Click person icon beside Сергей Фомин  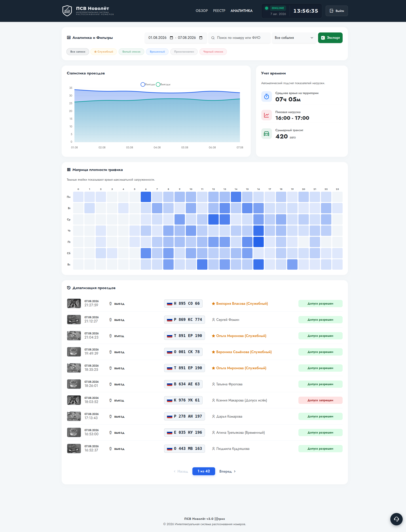point(213,320)
